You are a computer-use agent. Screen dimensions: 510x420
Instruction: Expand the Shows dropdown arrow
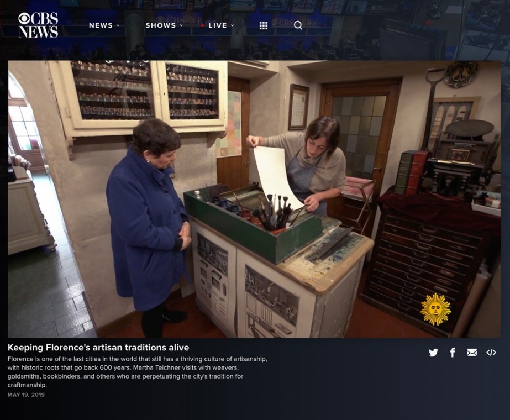tap(180, 25)
